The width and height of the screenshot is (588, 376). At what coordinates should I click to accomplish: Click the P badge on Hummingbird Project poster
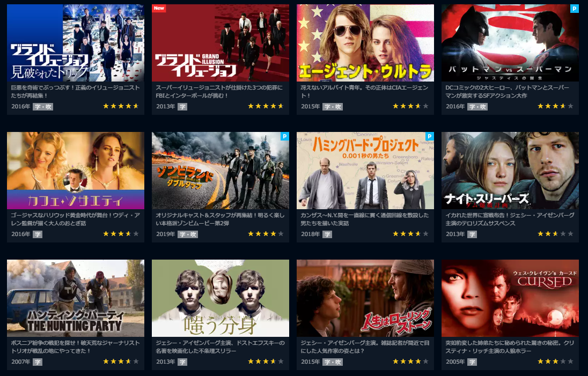point(429,136)
